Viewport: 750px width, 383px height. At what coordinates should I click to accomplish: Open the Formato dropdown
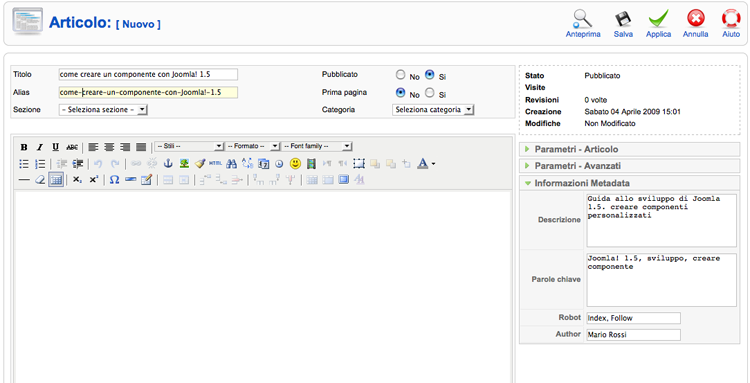[253, 146]
